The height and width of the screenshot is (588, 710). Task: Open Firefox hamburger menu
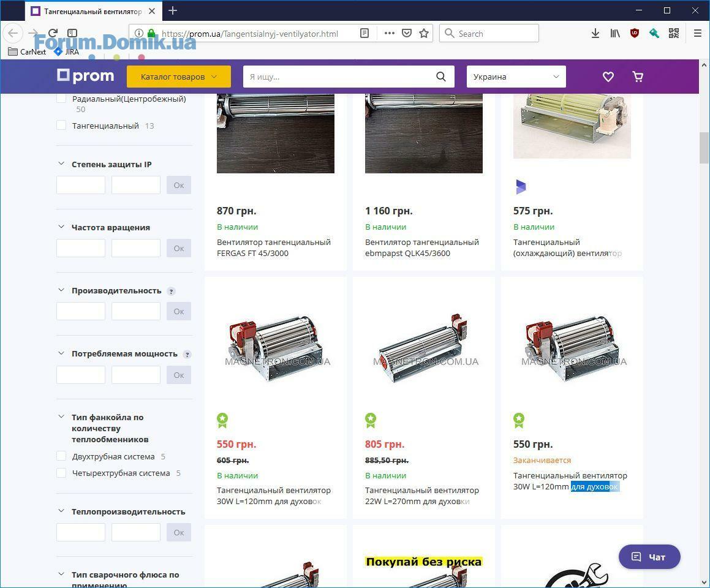click(697, 33)
